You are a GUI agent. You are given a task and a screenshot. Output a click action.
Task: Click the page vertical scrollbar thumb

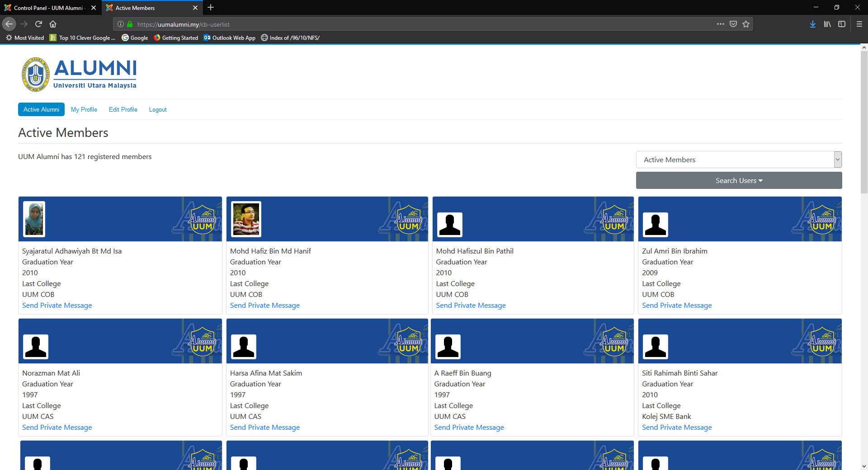(x=864, y=122)
